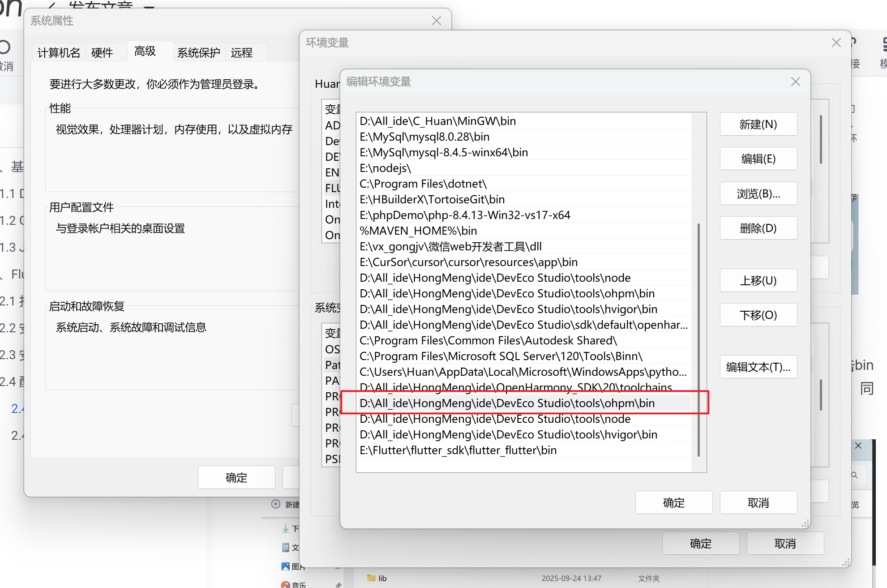The image size is (887, 588).
Task: Click the magnifier search icon at right edge
Action: tap(854, 475)
